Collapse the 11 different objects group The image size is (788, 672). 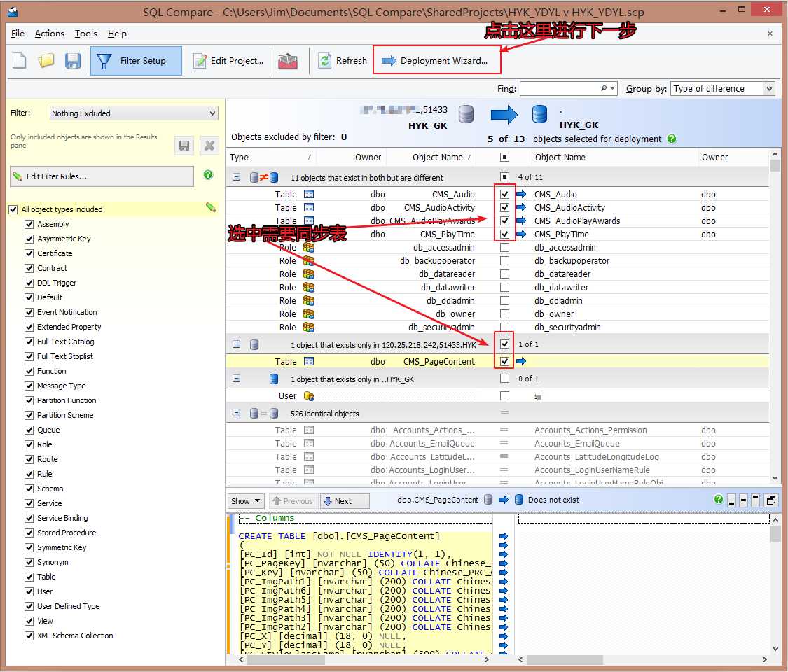click(236, 177)
